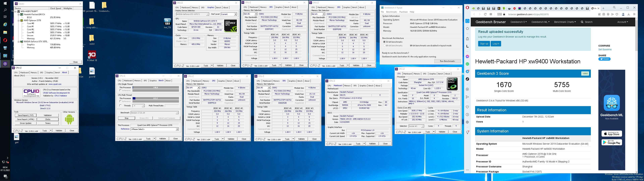Reload the Geekbench page
The height and width of the screenshot is (181, 644).
[485, 14]
